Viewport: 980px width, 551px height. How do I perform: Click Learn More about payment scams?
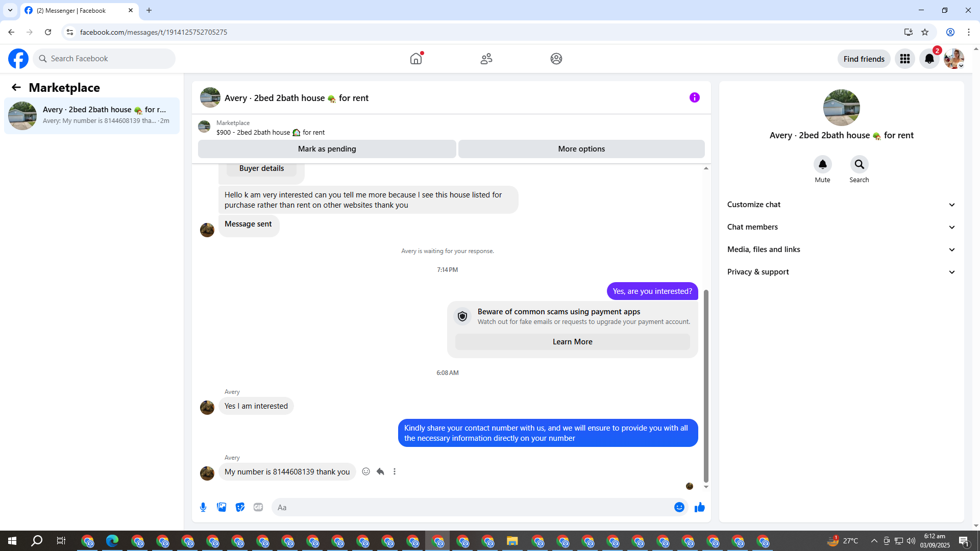click(573, 342)
